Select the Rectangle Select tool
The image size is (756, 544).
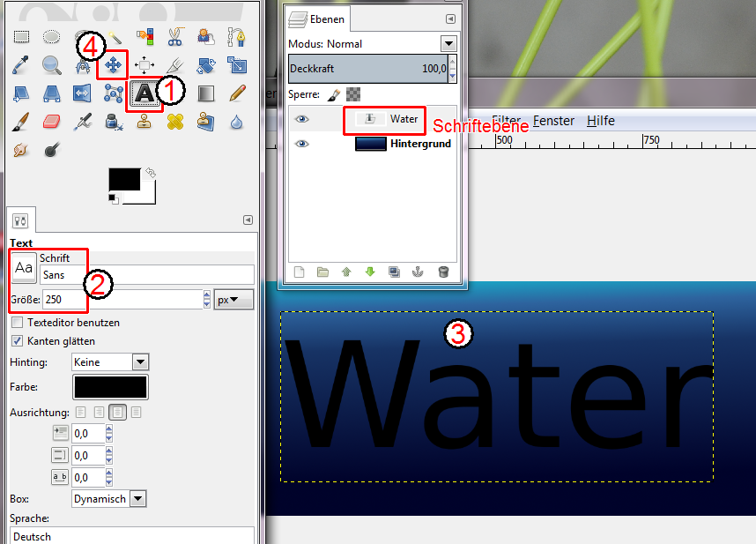pos(21,37)
